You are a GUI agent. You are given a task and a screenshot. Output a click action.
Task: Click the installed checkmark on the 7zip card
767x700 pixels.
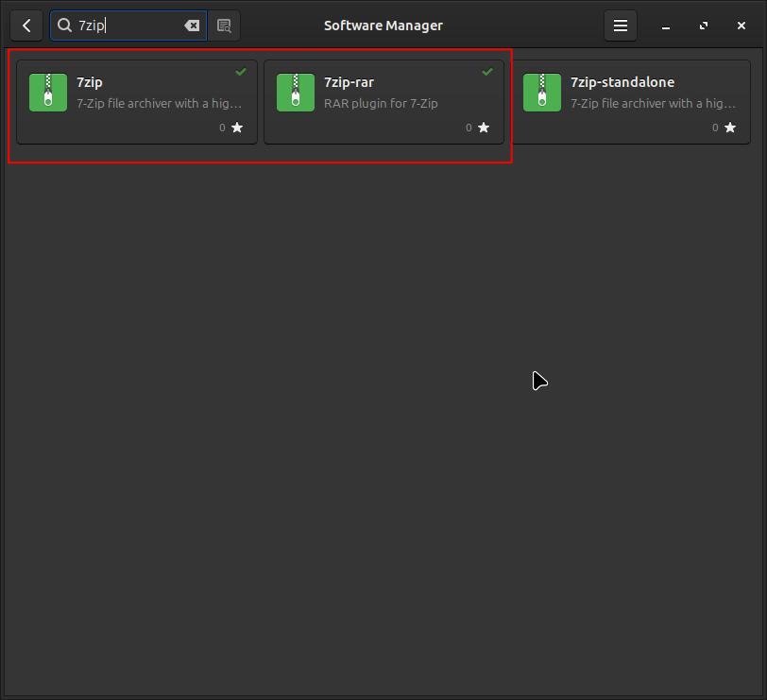coord(241,72)
